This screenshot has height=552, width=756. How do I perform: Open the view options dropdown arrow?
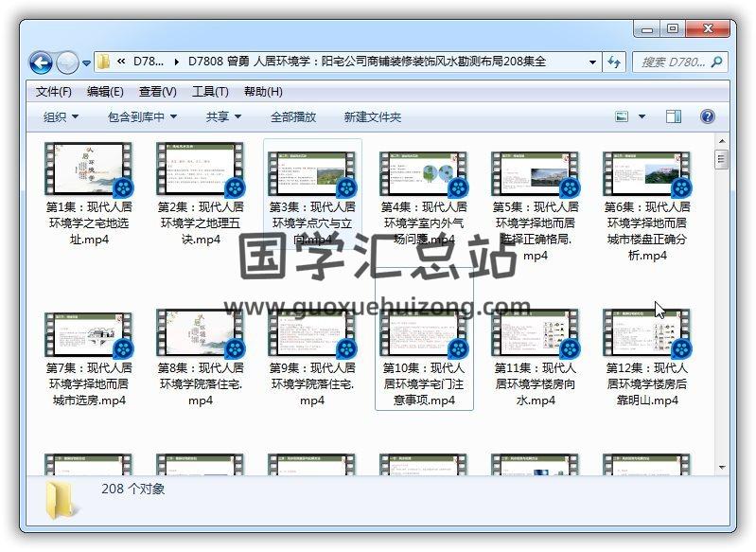click(642, 116)
